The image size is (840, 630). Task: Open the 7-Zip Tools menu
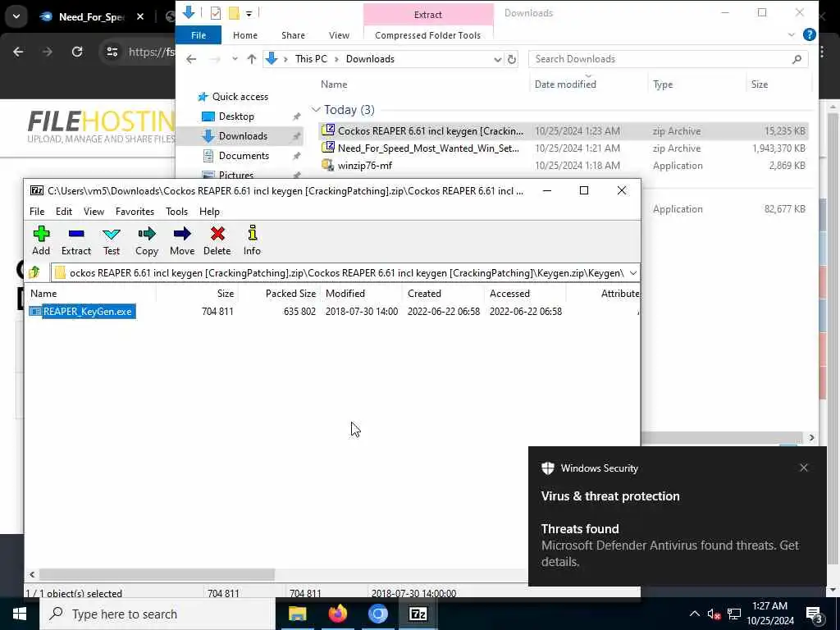177,212
